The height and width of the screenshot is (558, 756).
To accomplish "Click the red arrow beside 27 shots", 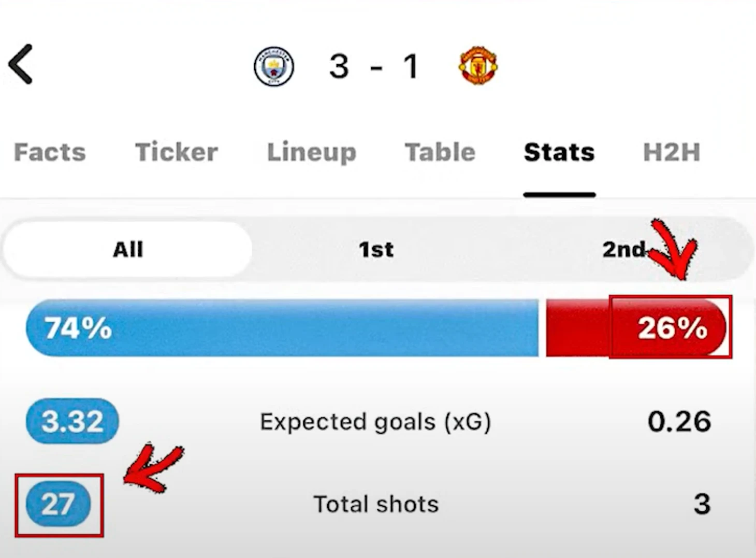I will pyautogui.click(x=153, y=468).
